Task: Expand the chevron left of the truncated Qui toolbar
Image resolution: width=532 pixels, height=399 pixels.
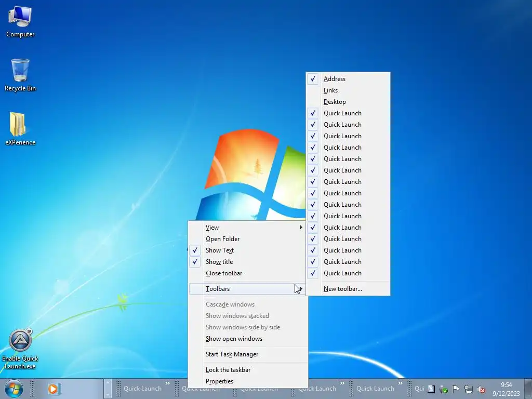Action: pos(401,383)
